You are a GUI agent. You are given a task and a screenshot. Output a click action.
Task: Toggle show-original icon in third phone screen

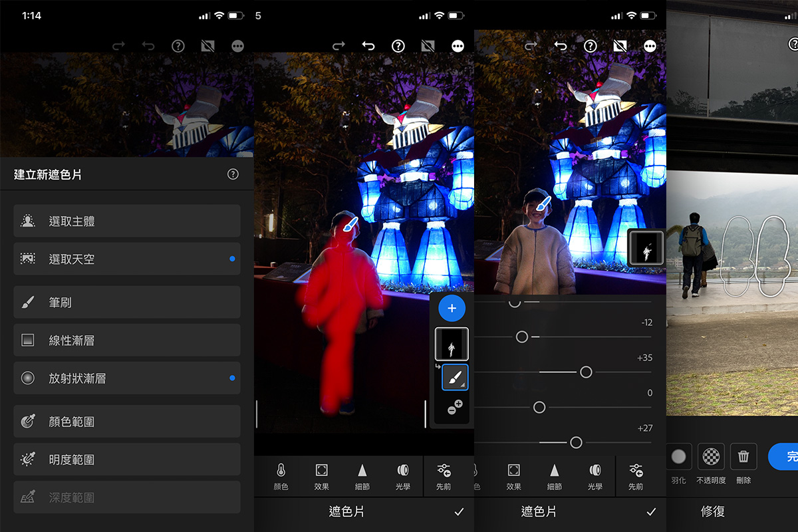(x=620, y=46)
